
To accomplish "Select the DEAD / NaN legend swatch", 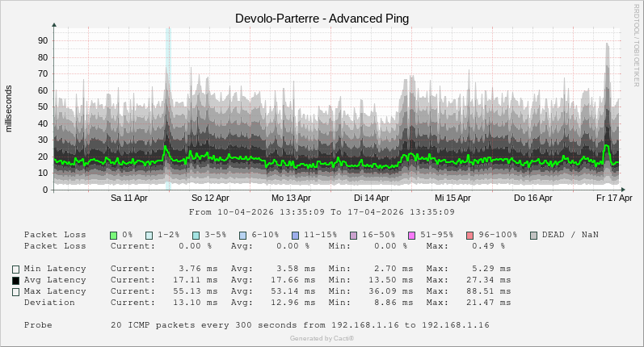I will 533,235.
